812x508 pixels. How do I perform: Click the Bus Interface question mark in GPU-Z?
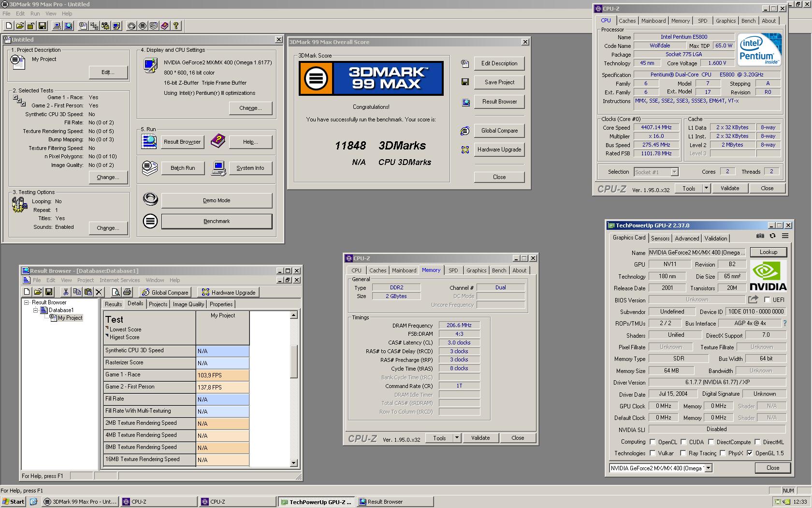pos(784,323)
